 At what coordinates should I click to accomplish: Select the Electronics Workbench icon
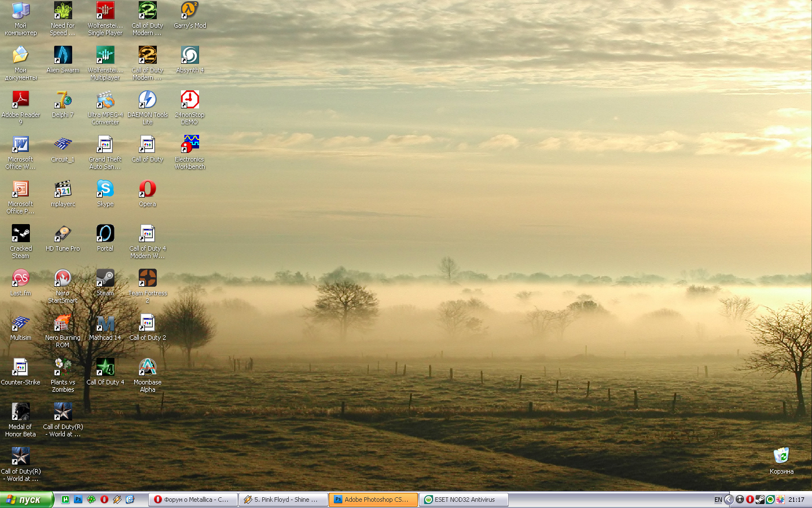[189, 144]
